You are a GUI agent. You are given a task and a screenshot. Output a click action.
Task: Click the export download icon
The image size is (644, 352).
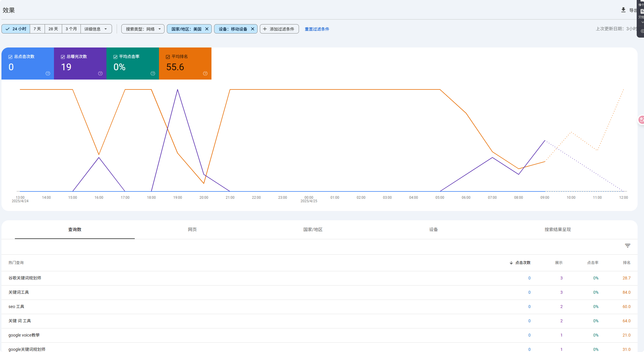[x=623, y=10]
